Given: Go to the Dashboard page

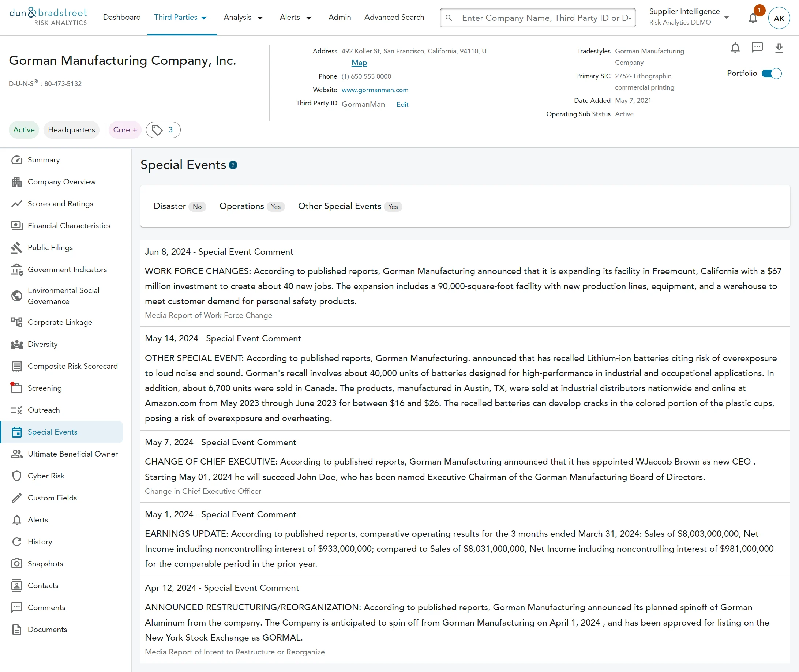Looking at the screenshot, I should click(x=122, y=18).
